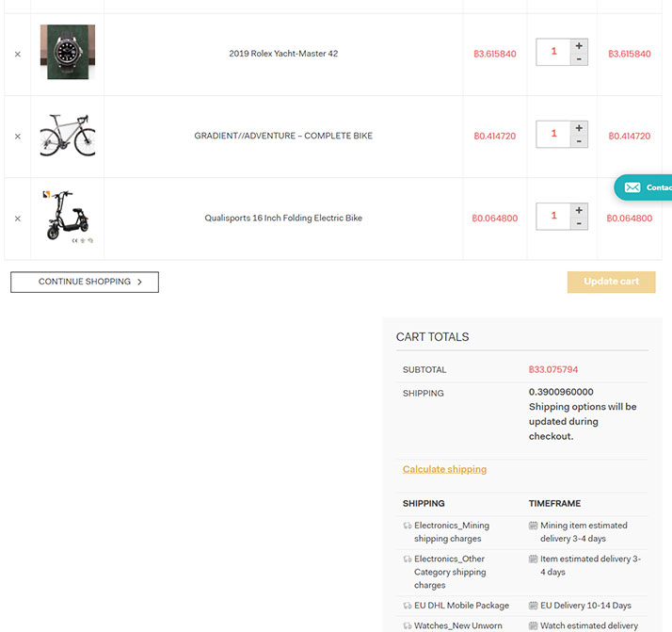
Task: Select the subtotal value ฿33.075794
Action: [x=552, y=369]
